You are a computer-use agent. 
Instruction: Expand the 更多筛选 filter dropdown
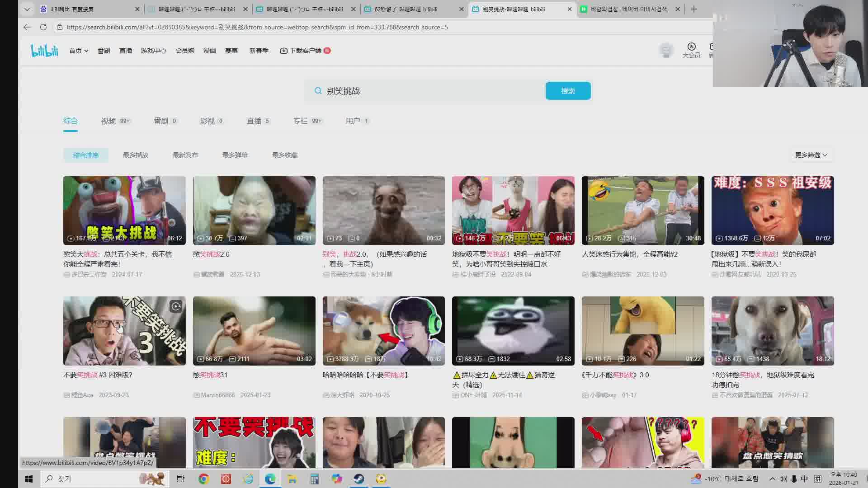tap(811, 155)
